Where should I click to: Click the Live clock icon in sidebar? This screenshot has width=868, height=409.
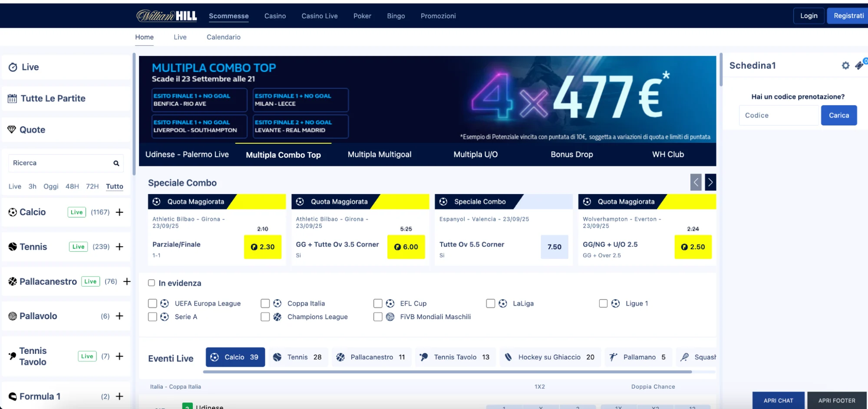[x=13, y=67]
